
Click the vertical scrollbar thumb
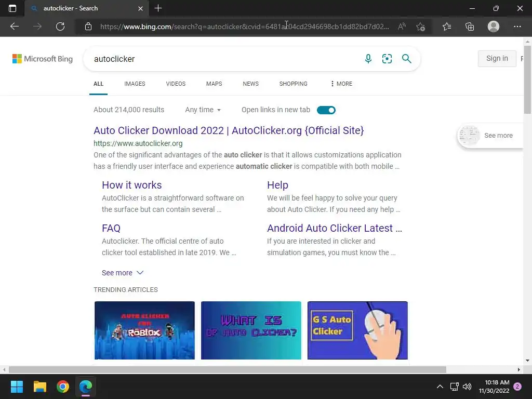pyautogui.click(x=527, y=79)
